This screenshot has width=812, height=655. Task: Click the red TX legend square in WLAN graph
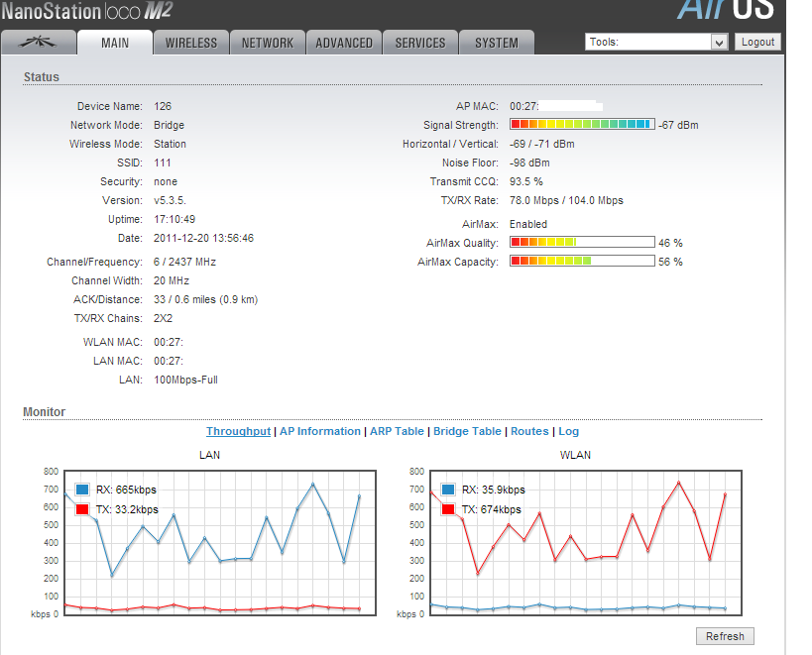pyautogui.click(x=448, y=509)
